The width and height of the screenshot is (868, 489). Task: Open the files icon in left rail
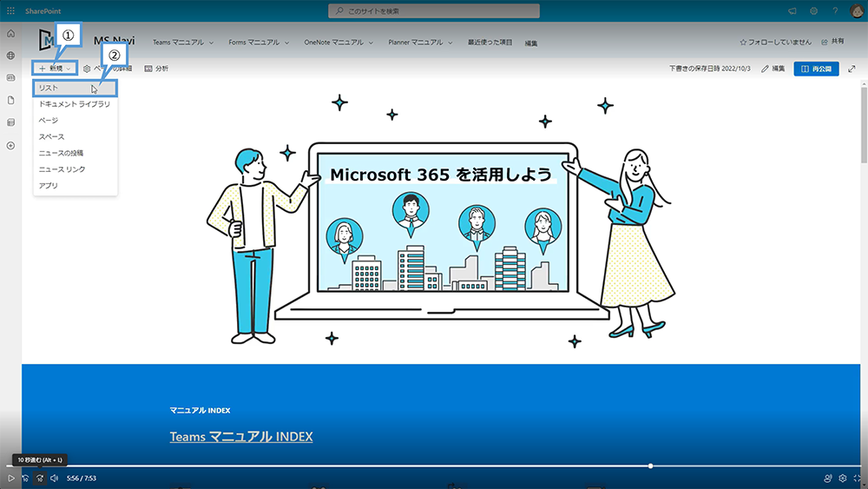click(x=10, y=100)
